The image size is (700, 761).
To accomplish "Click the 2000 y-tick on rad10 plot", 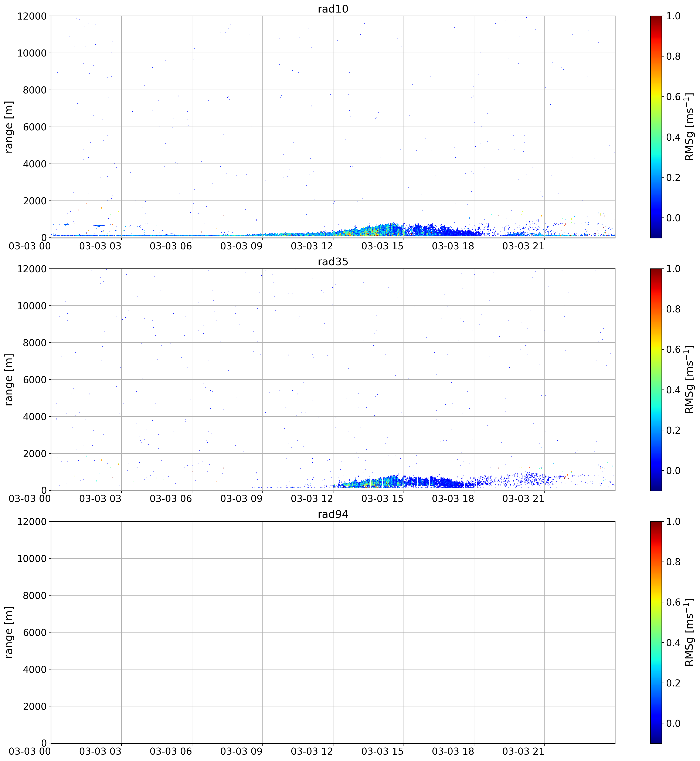I will click(x=35, y=201).
